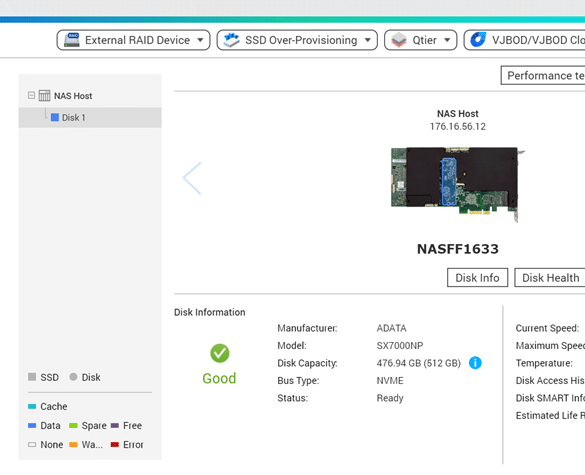Click the 176.16.56.12 IP address
585x475 pixels.
coord(458,126)
